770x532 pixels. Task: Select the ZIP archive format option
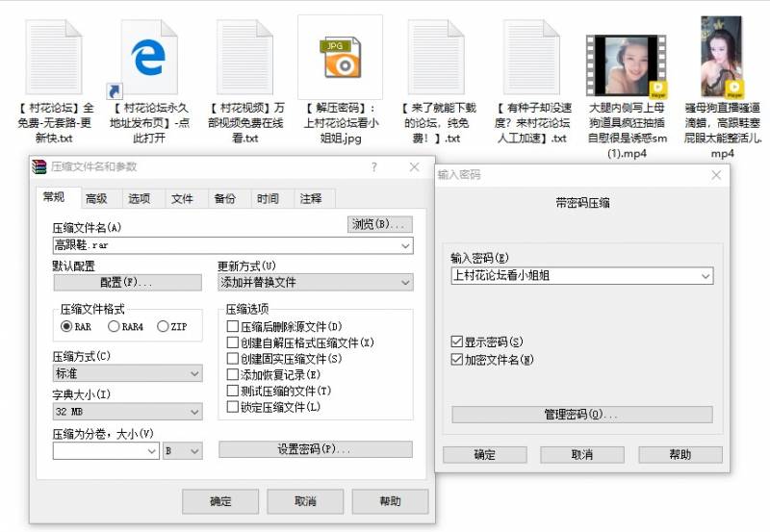(x=163, y=326)
